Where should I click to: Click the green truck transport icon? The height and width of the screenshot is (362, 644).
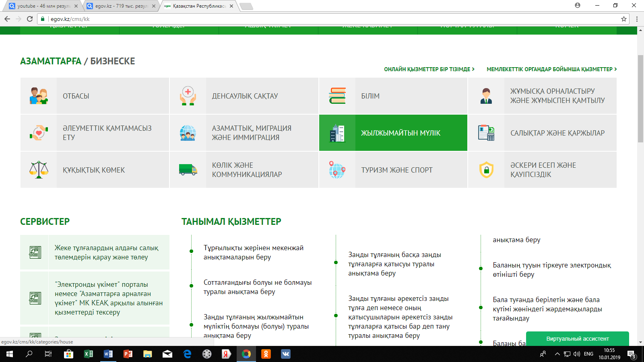pos(188,170)
